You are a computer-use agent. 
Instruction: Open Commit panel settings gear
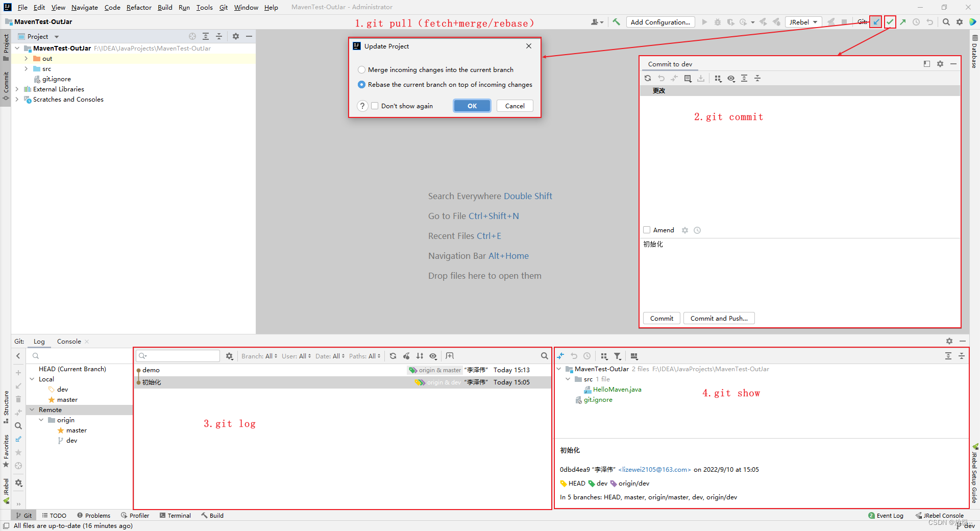pos(940,64)
